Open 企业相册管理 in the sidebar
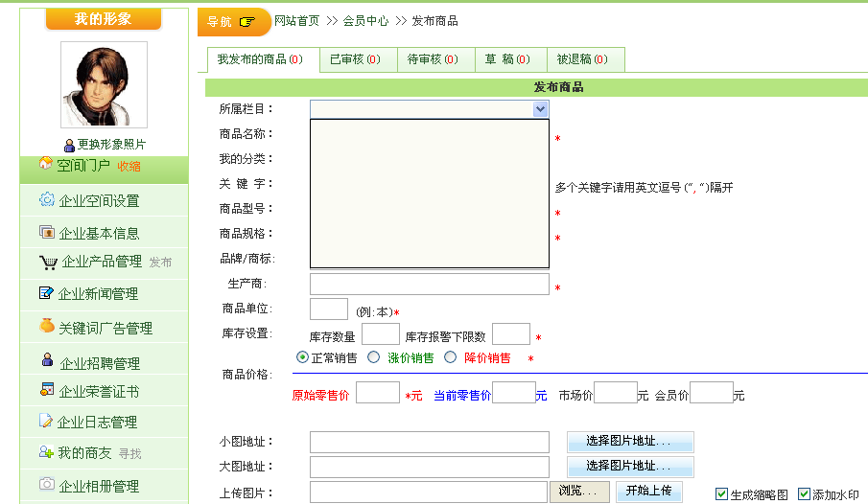Screen dimensions: 868x504 (99, 487)
